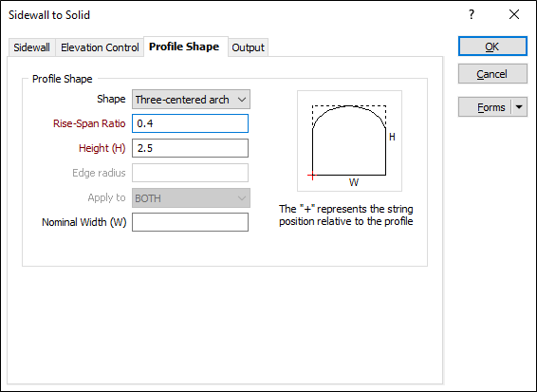Click the red plus string position marker

(312, 176)
